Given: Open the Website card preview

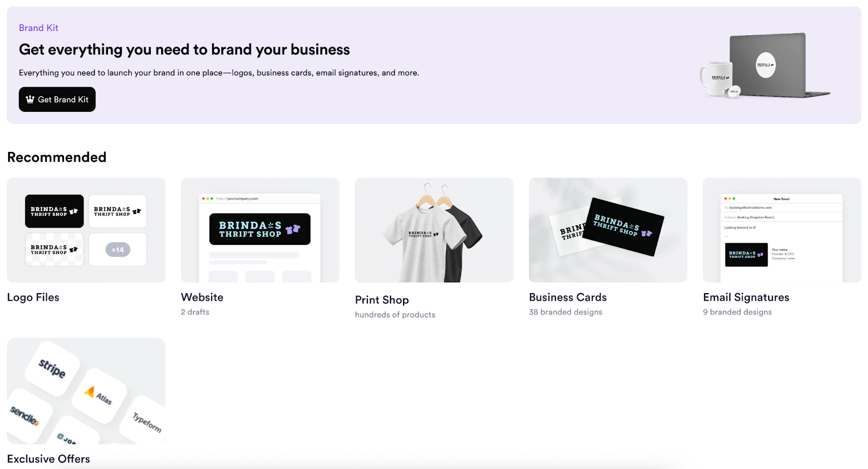Looking at the screenshot, I should point(259,230).
